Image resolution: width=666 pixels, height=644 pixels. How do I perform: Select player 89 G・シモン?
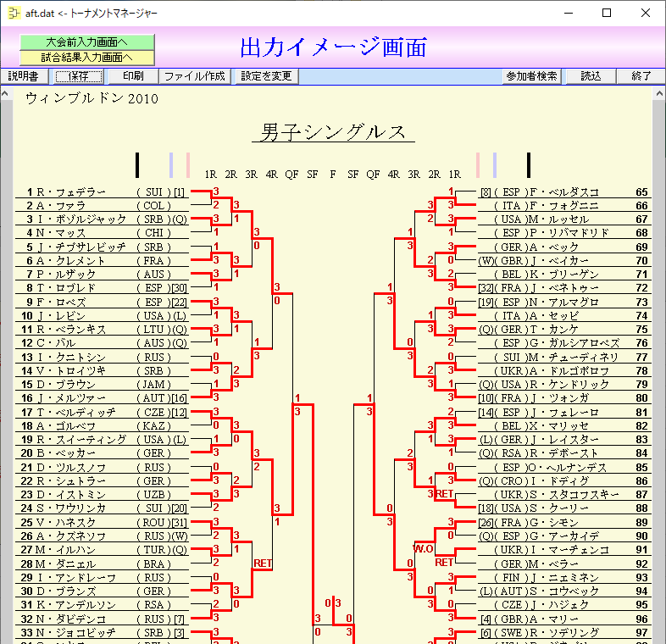(564, 523)
